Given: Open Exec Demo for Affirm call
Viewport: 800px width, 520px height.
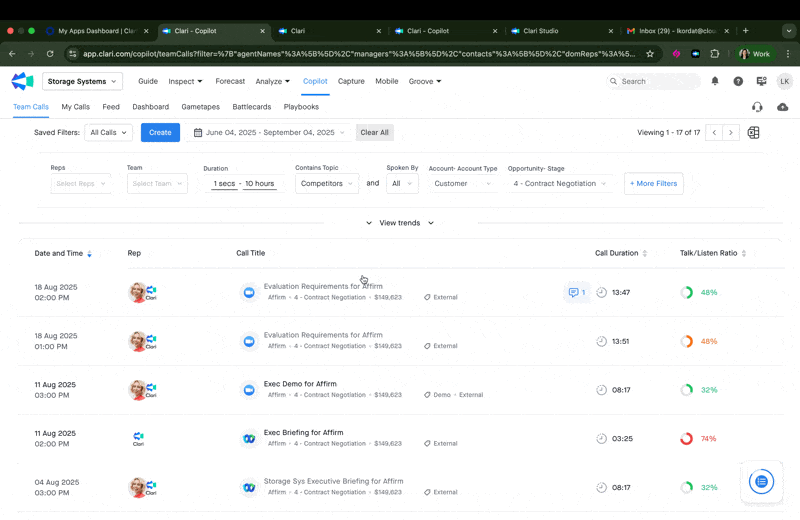Looking at the screenshot, I should (x=300, y=384).
